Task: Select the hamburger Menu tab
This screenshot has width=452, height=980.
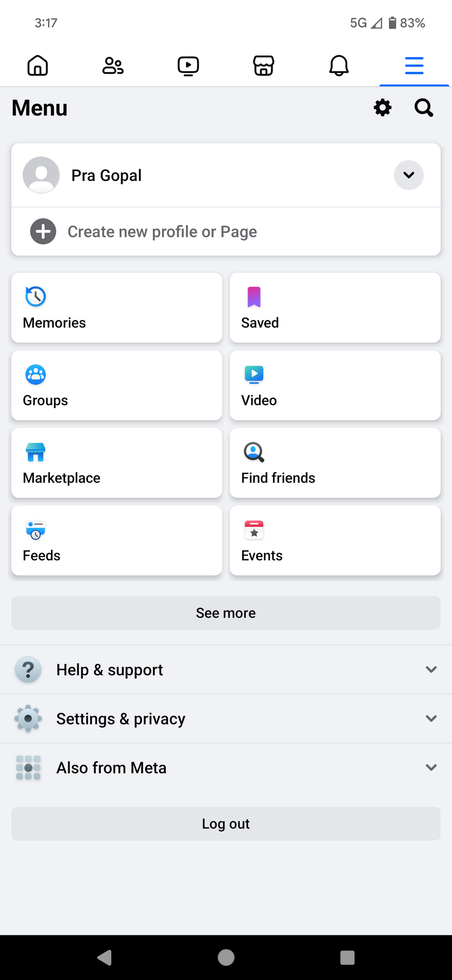Action: coord(414,65)
